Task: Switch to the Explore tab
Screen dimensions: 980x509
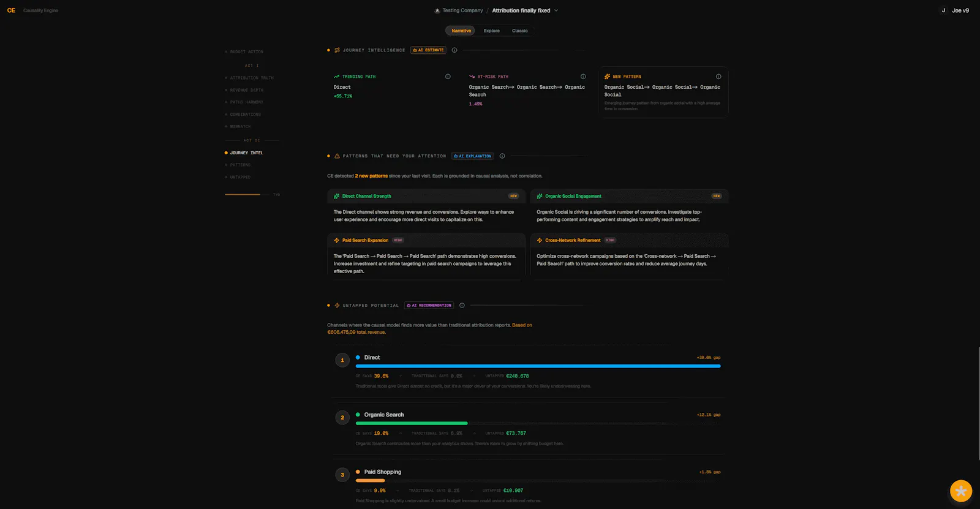Action: (491, 31)
